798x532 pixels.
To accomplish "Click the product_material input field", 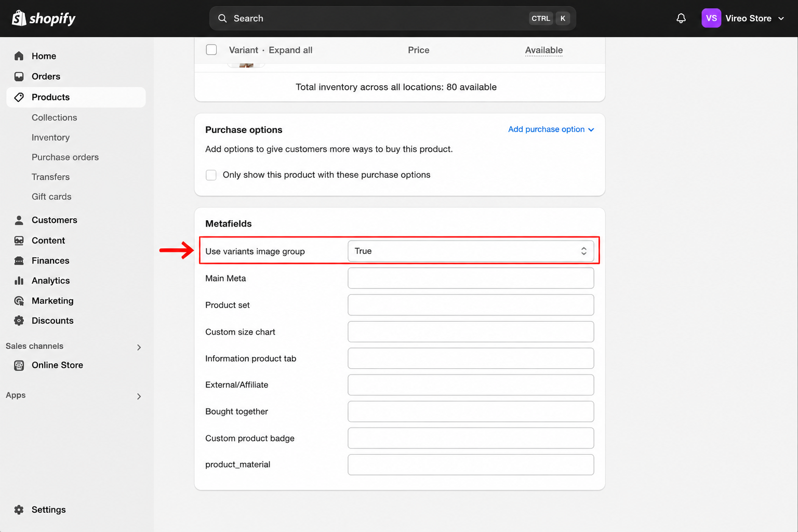I will tap(471, 464).
